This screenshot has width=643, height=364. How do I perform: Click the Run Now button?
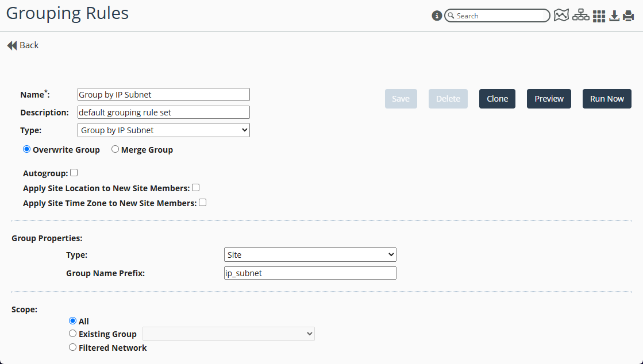coord(607,99)
